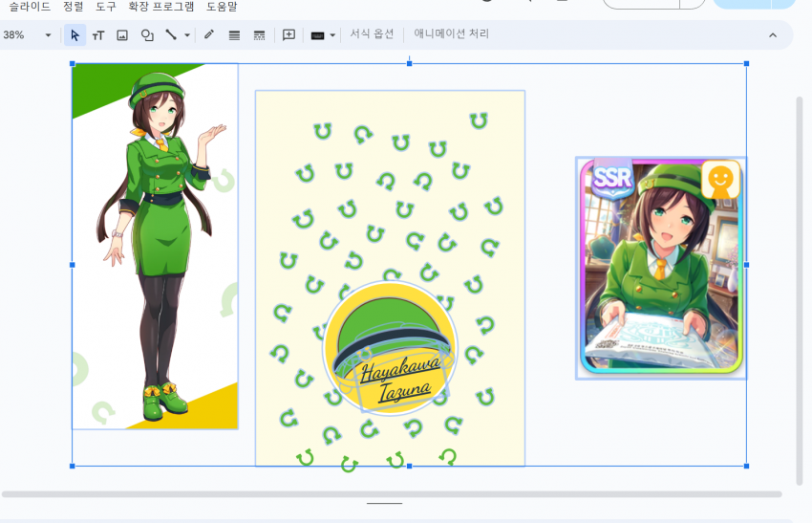Select the standing Tazuna character image
812x523 pixels.
[x=155, y=247]
